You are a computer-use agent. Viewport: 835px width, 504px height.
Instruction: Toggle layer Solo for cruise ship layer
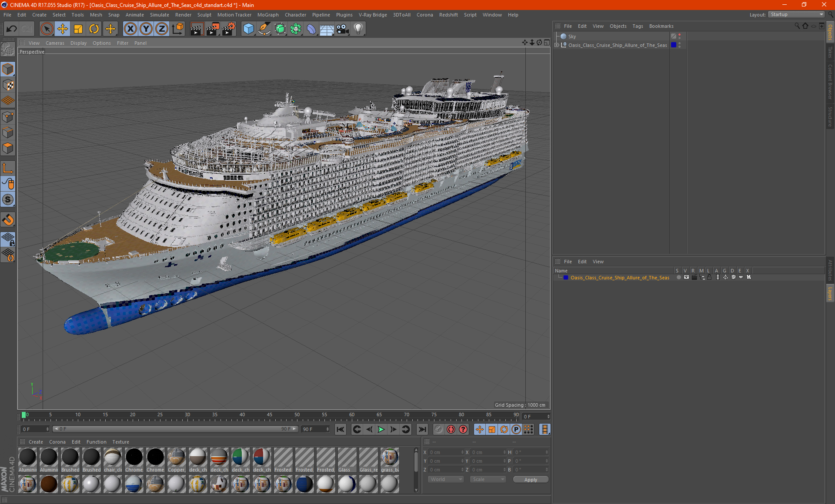pos(678,278)
